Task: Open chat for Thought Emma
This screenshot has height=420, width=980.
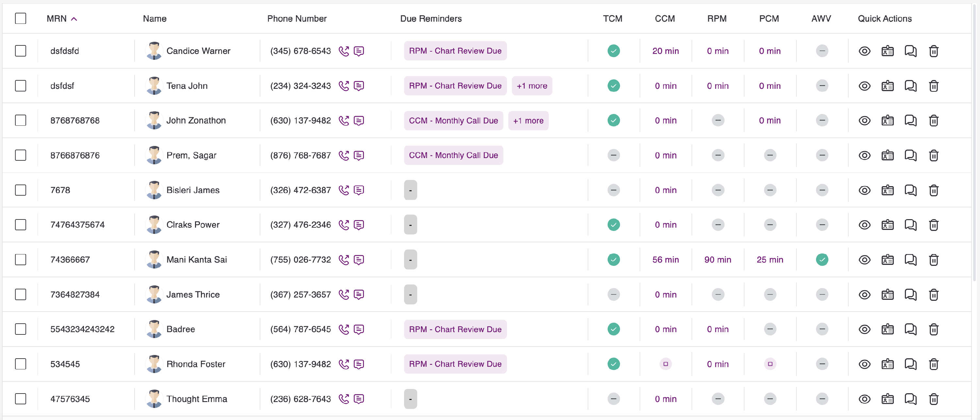Action: click(910, 399)
